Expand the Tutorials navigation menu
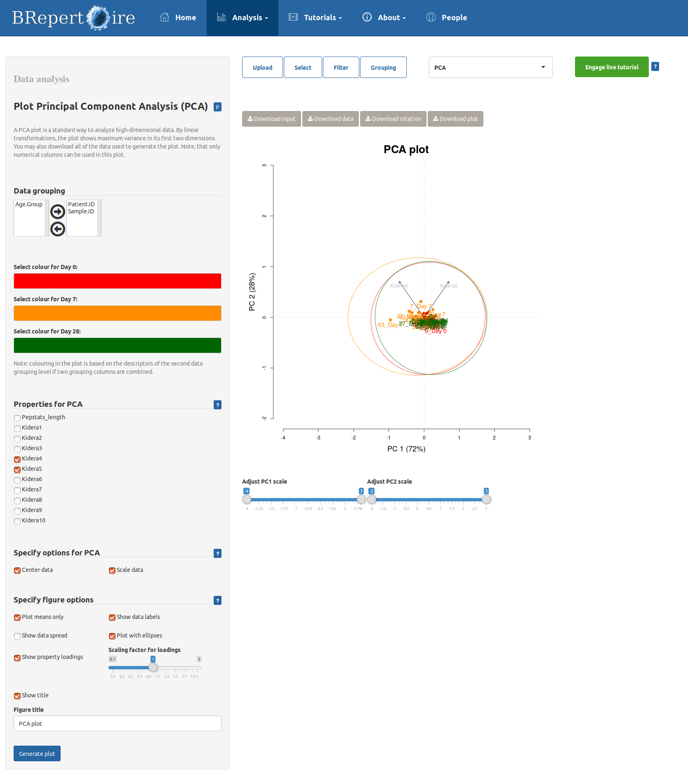688x784 pixels. [x=316, y=18]
